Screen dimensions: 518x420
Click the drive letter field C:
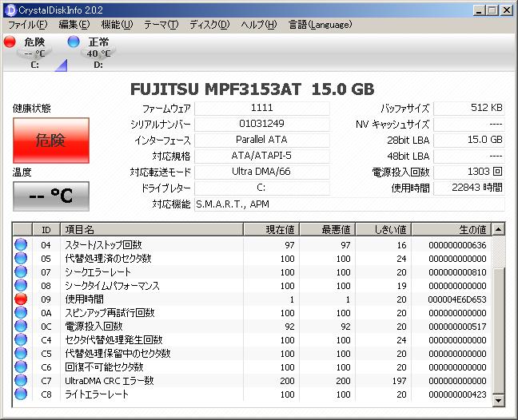[262, 188]
